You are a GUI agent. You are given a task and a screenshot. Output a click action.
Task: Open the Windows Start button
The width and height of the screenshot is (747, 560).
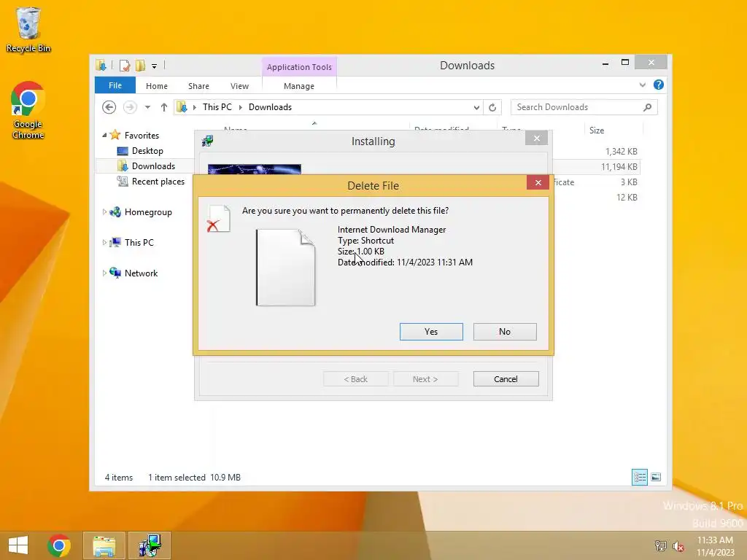pyautogui.click(x=18, y=545)
